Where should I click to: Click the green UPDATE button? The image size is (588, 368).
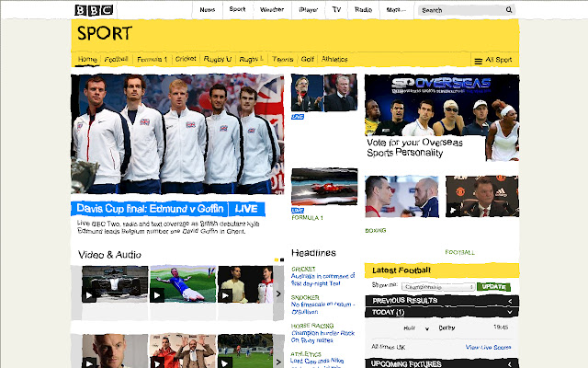point(493,287)
